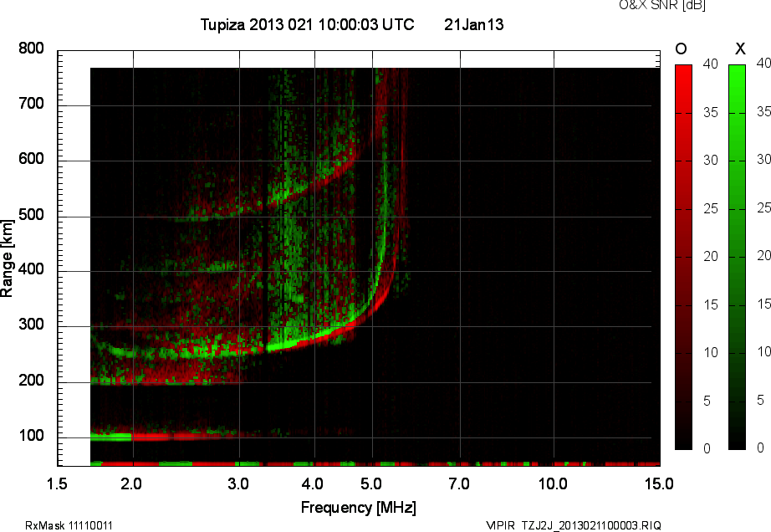Click the 'VIPIR TZJ2J_2013021100003.RIQ' file name
This screenshot has width=771, height=532.
(574, 525)
